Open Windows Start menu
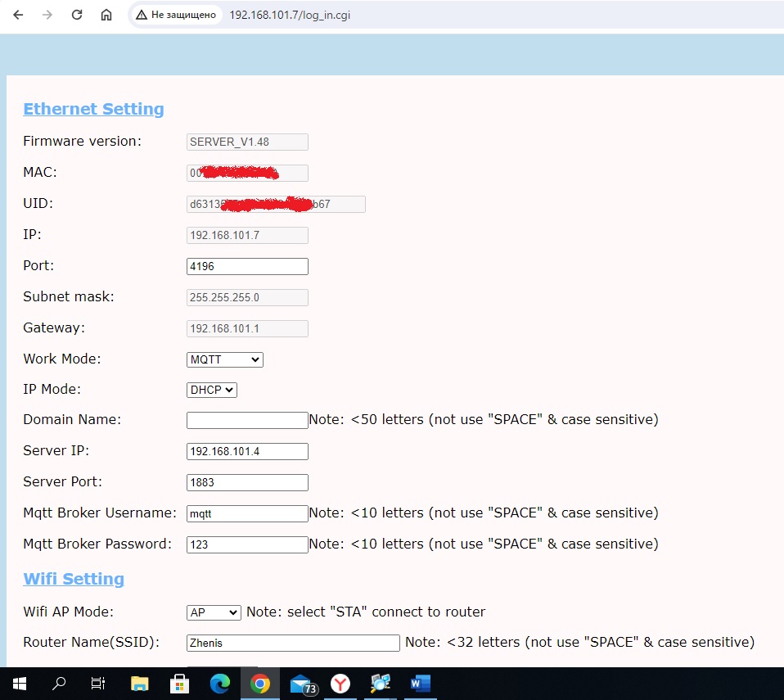The image size is (784, 700). [x=20, y=683]
